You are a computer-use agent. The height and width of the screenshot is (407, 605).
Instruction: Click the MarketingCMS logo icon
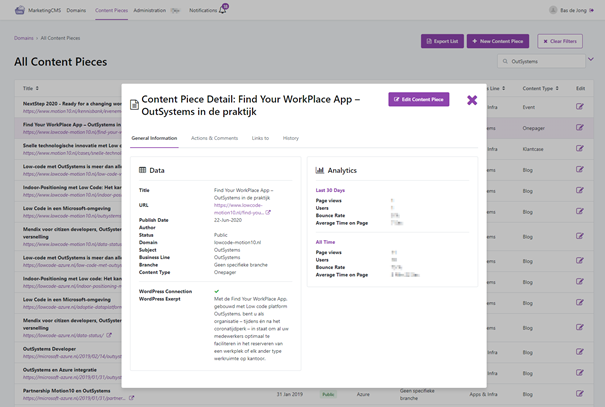click(20, 10)
